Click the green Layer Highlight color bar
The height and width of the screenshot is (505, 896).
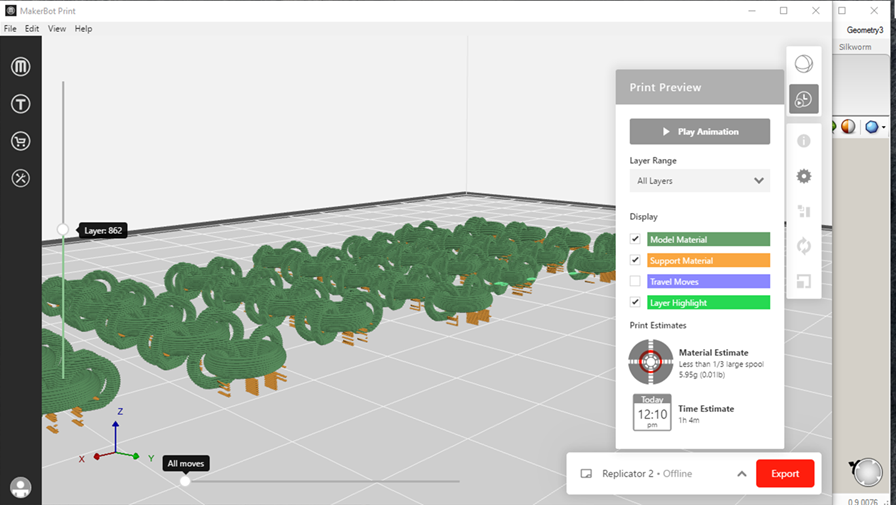point(709,302)
